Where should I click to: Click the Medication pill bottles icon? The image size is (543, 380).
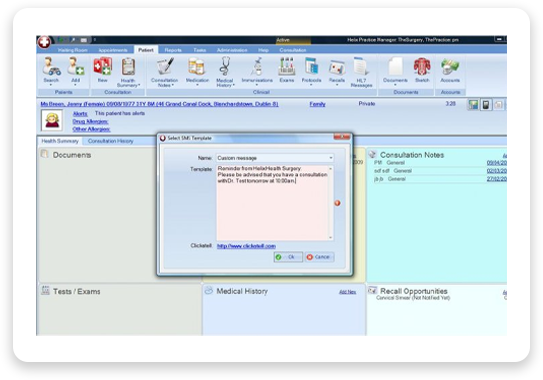tap(197, 67)
